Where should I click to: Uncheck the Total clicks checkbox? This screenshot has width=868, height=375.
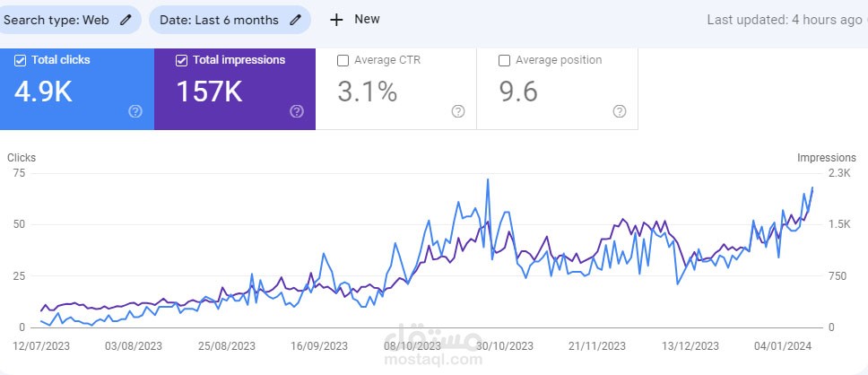(21, 61)
